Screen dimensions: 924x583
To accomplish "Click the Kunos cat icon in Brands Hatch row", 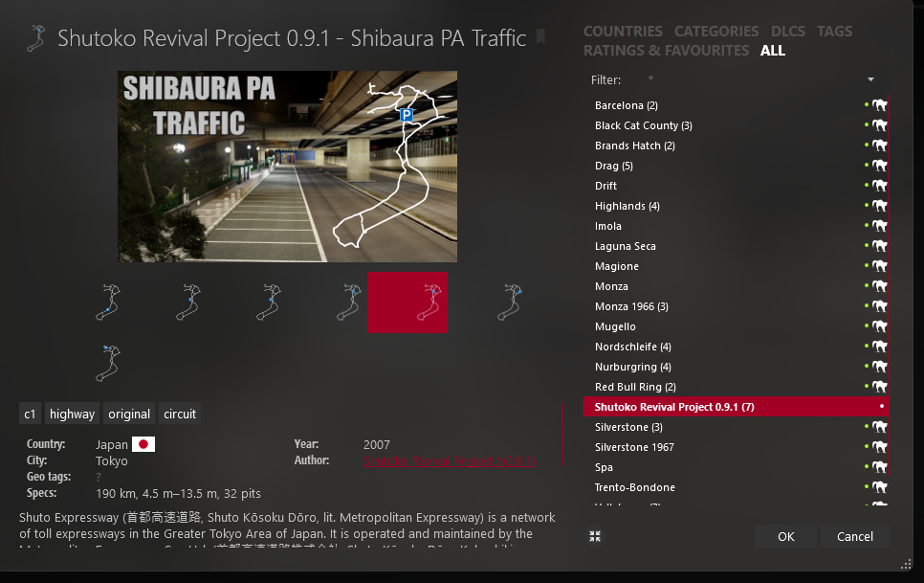I will 880,145.
